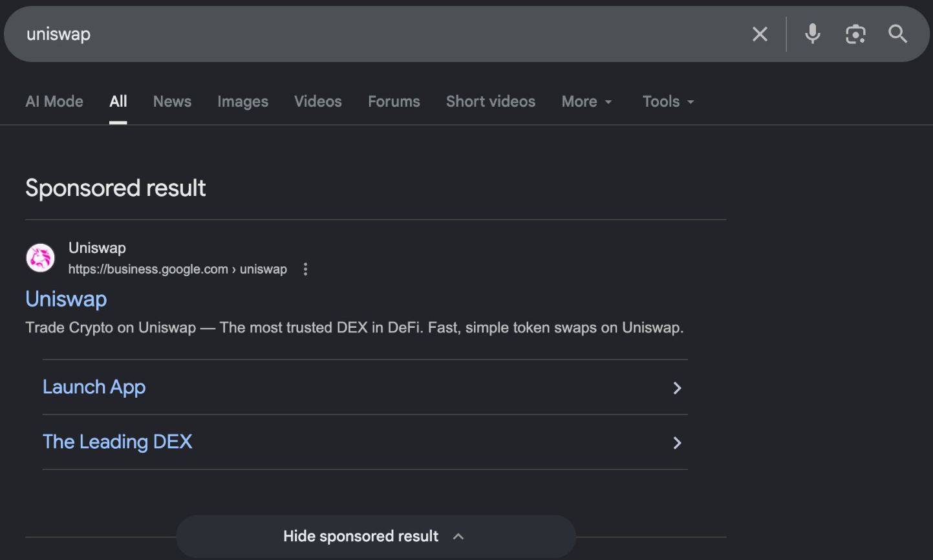
Task: Click the Uniswap advertiser name above the URL
Action: pos(97,248)
